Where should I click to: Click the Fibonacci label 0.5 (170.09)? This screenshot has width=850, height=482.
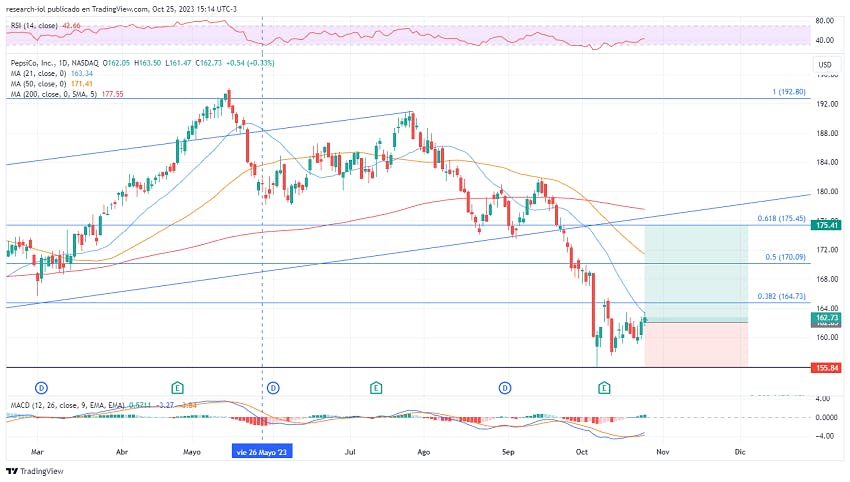point(785,257)
